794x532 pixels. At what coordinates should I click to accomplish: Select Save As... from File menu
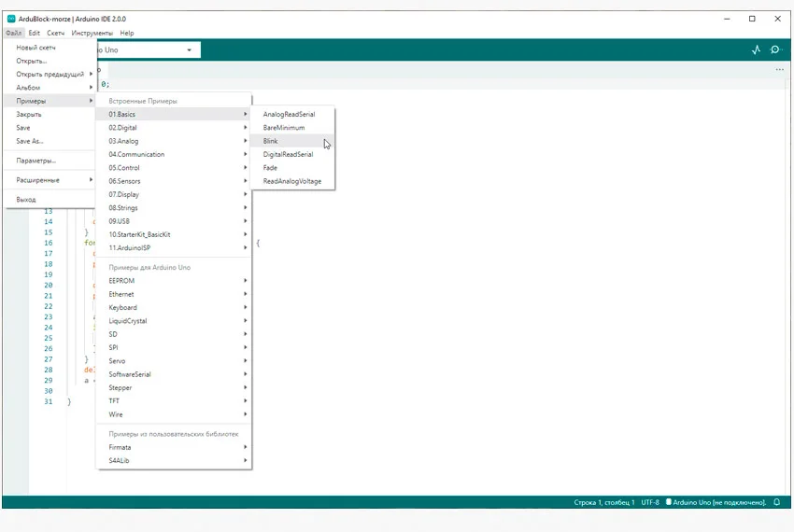(30, 141)
